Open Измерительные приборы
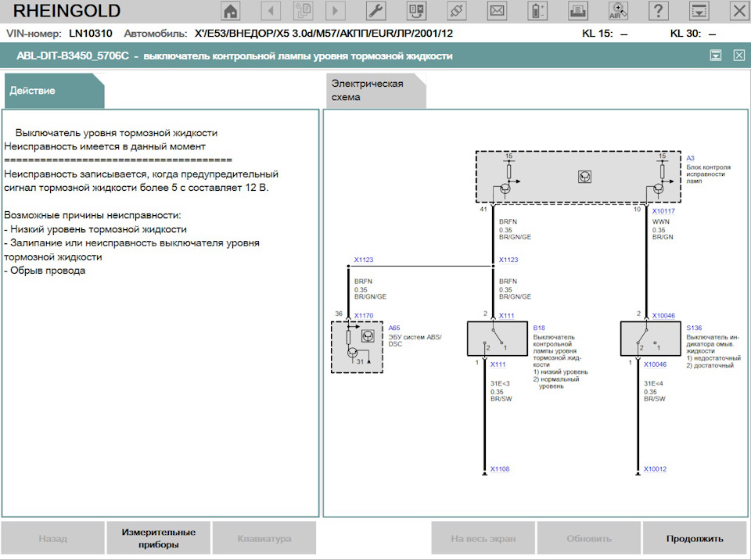Screen dimensions: 751x560 pos(159,538)
